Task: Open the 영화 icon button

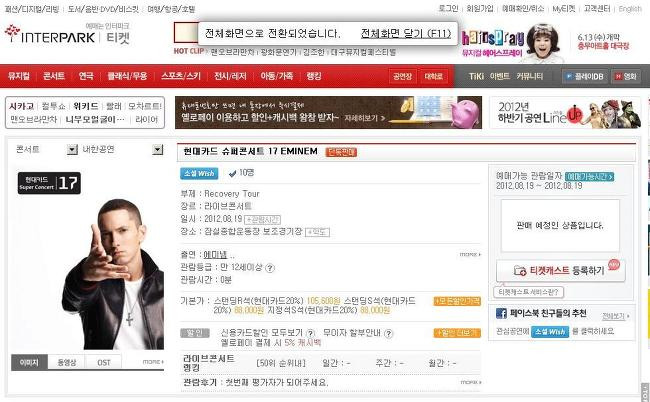Action: (626, 76)
